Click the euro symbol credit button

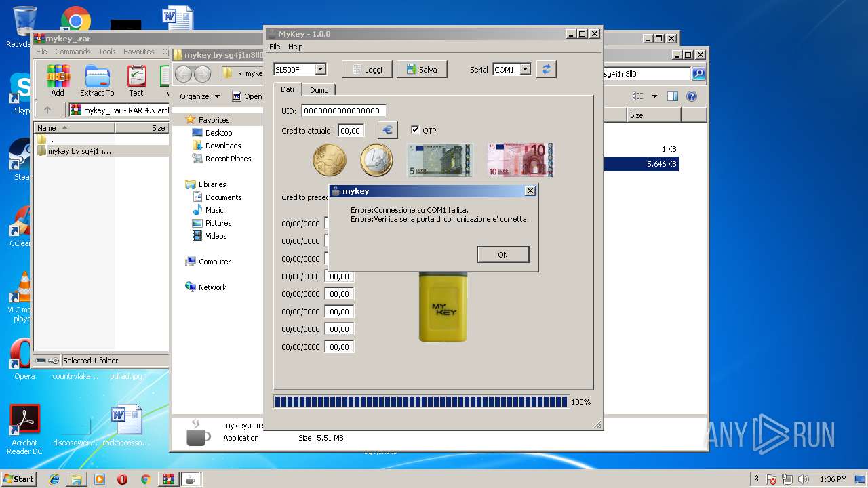387,130
